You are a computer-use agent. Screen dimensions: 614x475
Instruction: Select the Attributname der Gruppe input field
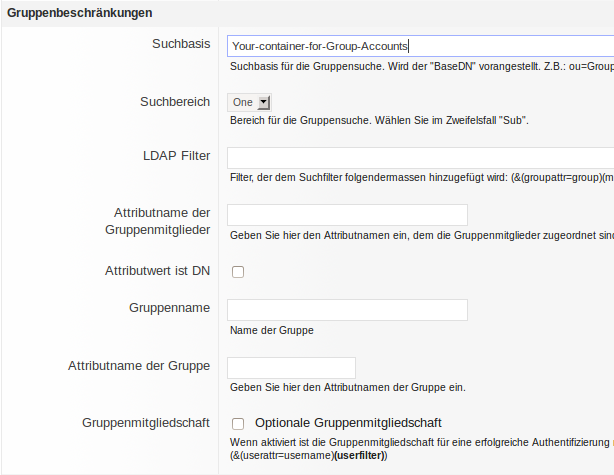(x=292, y=367)
